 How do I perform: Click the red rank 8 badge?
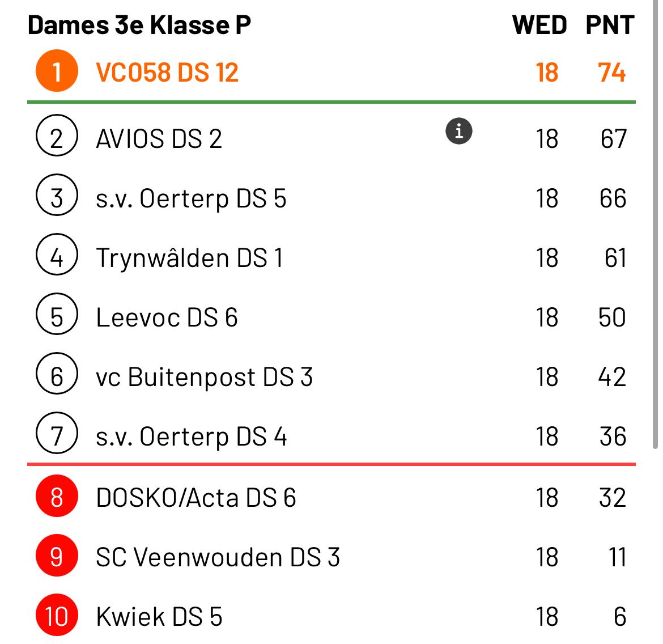pyautogui.click(x=57, y=496)
